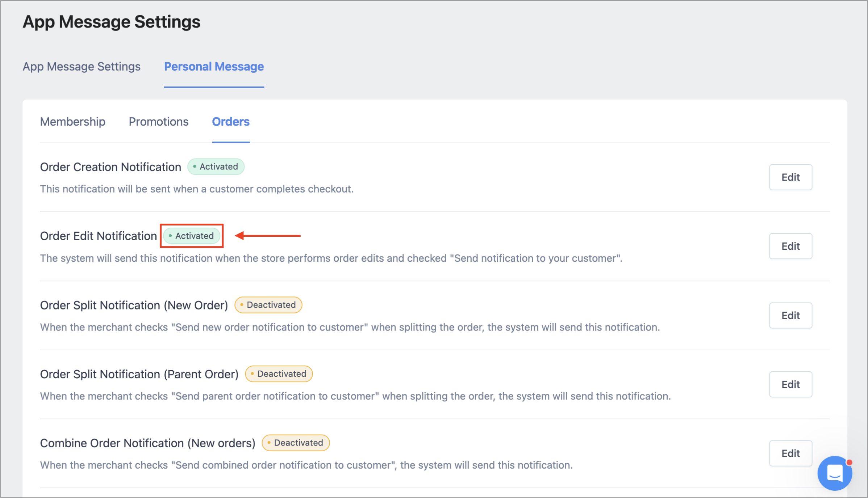Click the 'Order Creation Notification' title

pyautogui.click(x=110, y=167)
